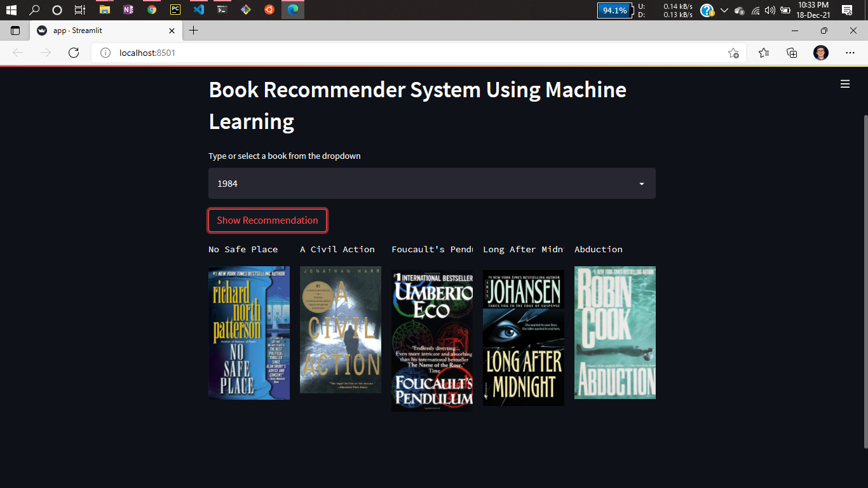Open the browser profile avatar

tap(821, 53)
